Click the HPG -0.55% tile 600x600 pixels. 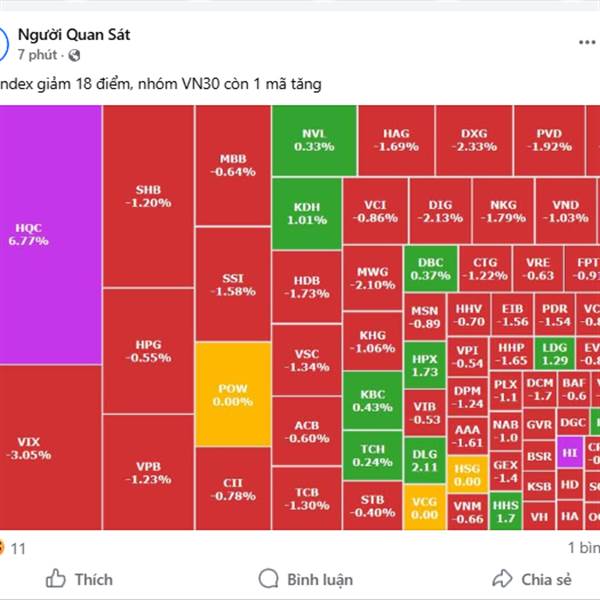(148, 351)
